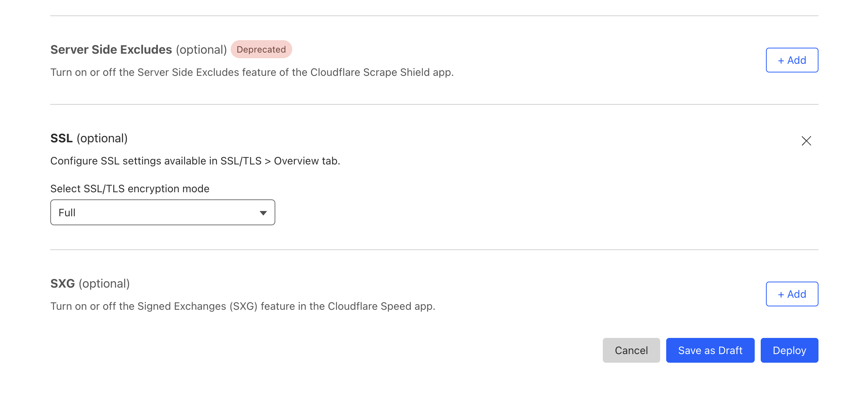Click the Signed Exchanges description text
Image resolution: width=868 pixels, height=401 pixels.
click(x=243, y=306)
